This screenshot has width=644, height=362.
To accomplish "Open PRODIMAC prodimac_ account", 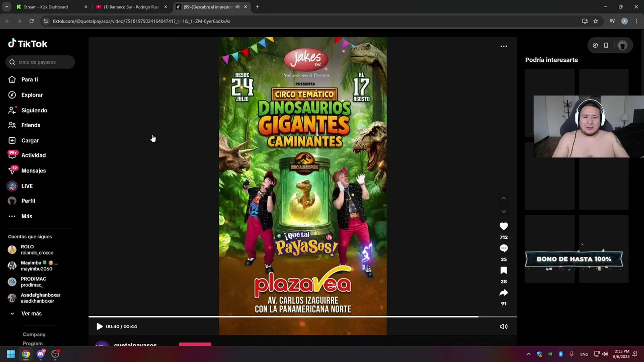I will coord(27,282).
